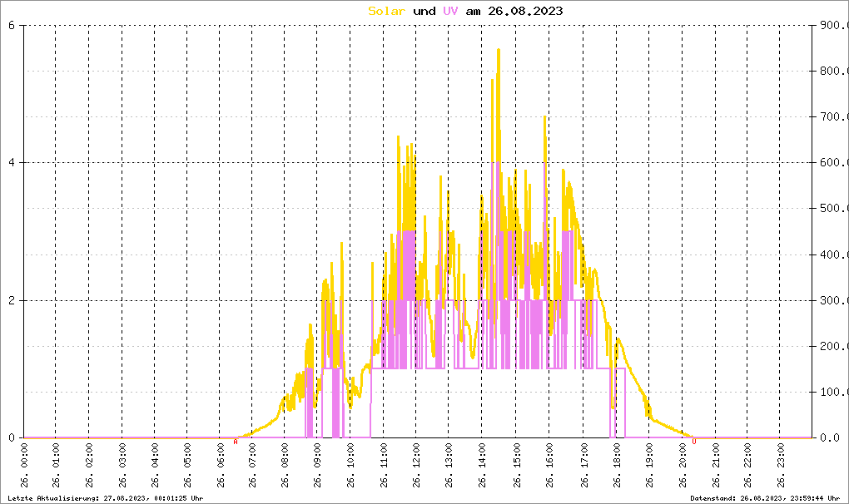This screenshot has height=504, width=849.
Task: Click the highest yellow solar peak after 14:00
Action: [498, 50]
